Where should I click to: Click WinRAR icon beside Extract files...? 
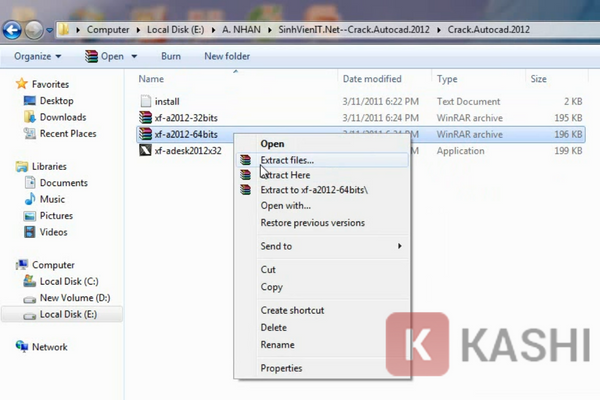tap(245, 160)
